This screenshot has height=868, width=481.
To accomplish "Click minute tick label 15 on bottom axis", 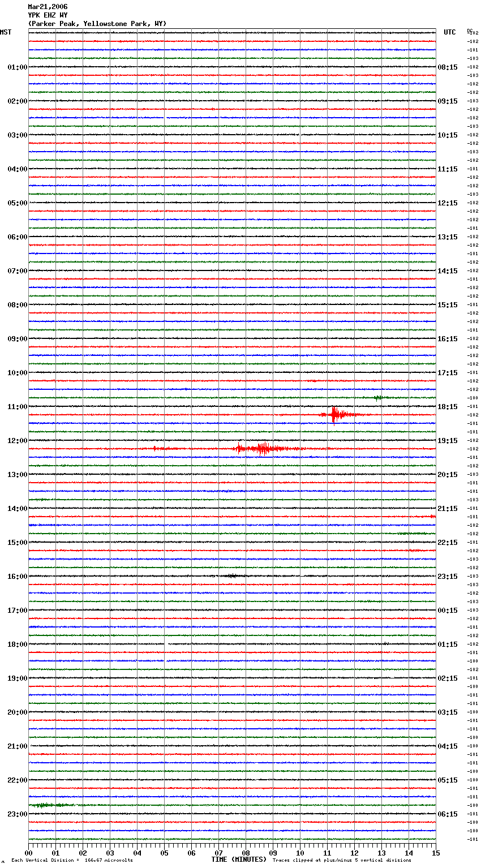I will click(436, 853).
